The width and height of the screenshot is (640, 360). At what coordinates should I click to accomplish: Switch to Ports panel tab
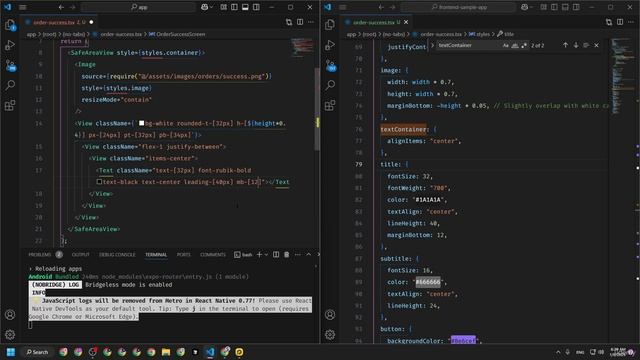[x=184, y=255]
